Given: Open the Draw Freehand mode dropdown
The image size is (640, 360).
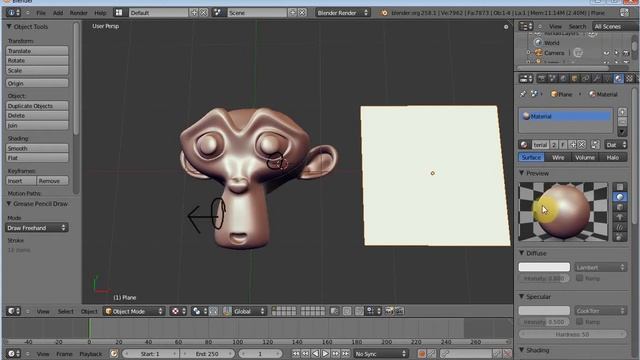Looking at the screenshot, I should pos(37,228).
